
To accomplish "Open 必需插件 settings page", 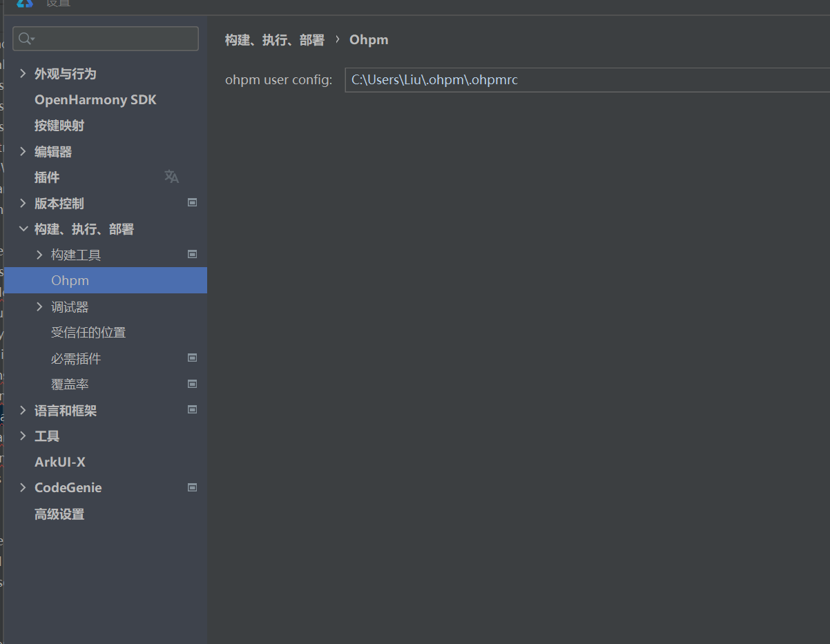I will coord(76,359).
